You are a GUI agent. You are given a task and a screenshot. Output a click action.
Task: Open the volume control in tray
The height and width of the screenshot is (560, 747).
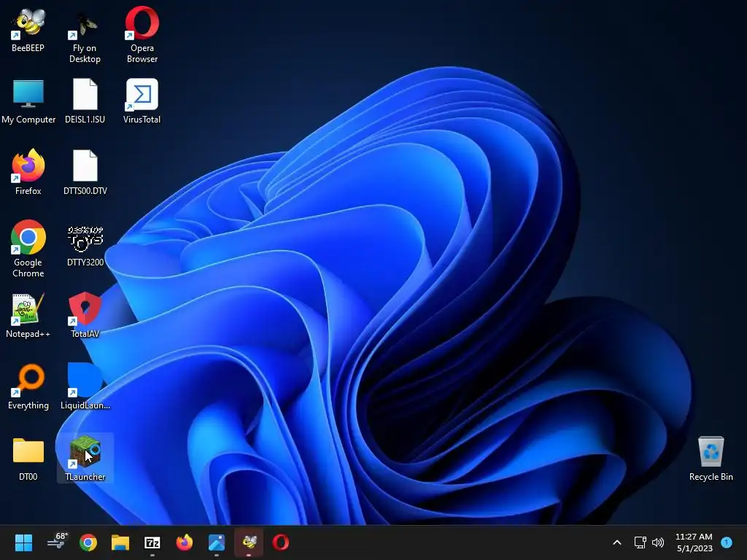click(x=658, y=542)
